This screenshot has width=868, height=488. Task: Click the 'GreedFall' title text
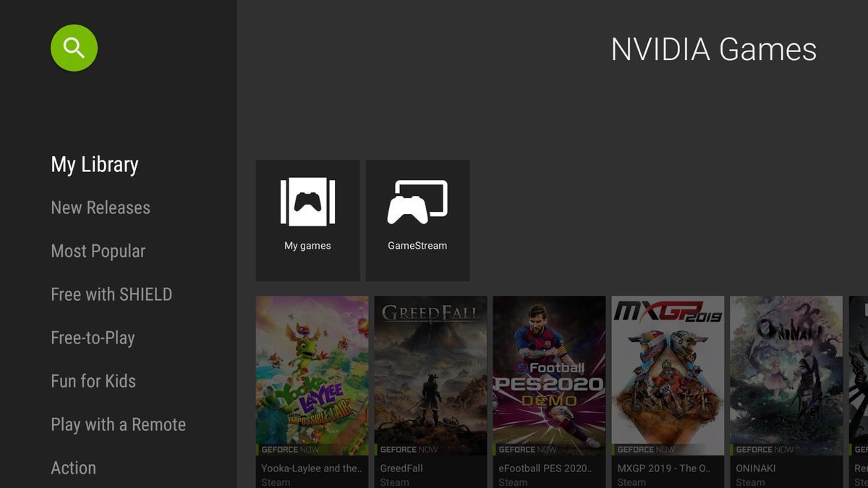click(x=401, y=468)
